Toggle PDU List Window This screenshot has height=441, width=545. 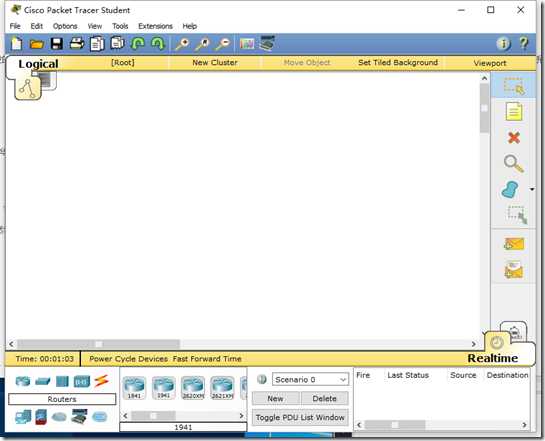tap(300, 417)
